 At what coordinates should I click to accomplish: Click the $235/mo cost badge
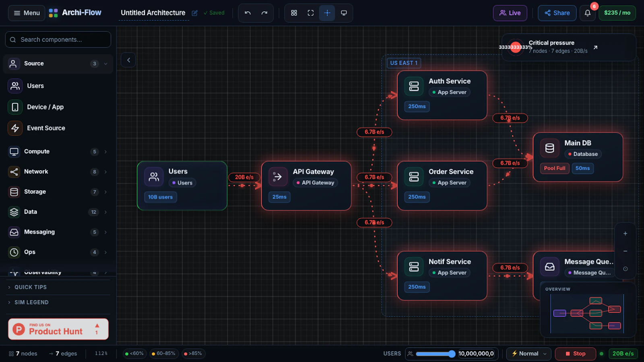(617, 13)
